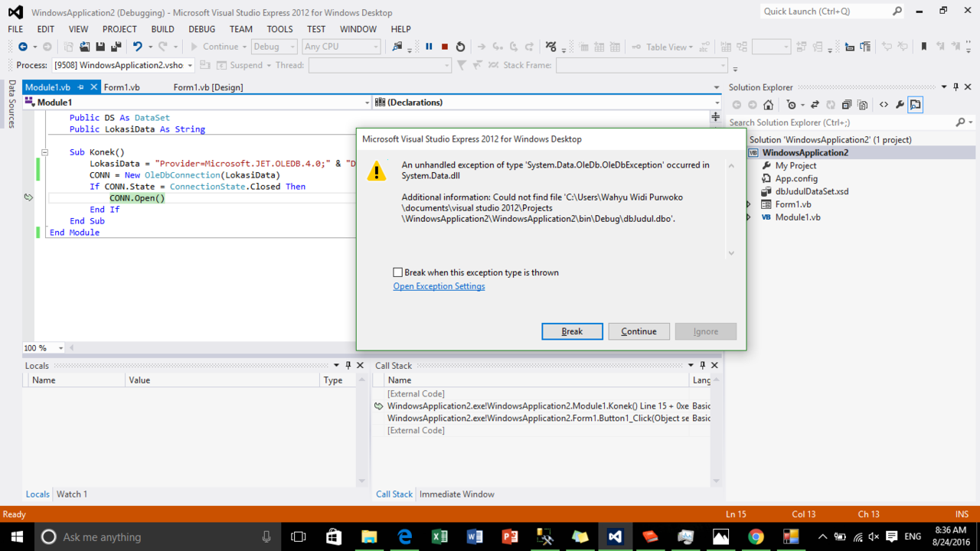Click Solution Explorer Properties wrench icon

pos(900,105)
